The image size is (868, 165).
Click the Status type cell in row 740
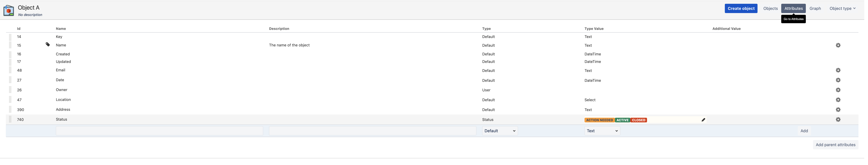point(490,120)
